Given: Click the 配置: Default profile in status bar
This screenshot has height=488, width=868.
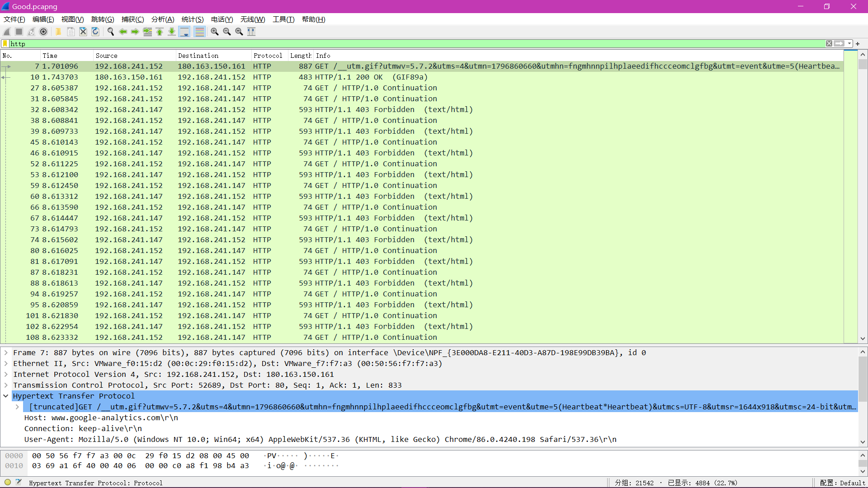Looking at the screenshot, I should 842,483.
